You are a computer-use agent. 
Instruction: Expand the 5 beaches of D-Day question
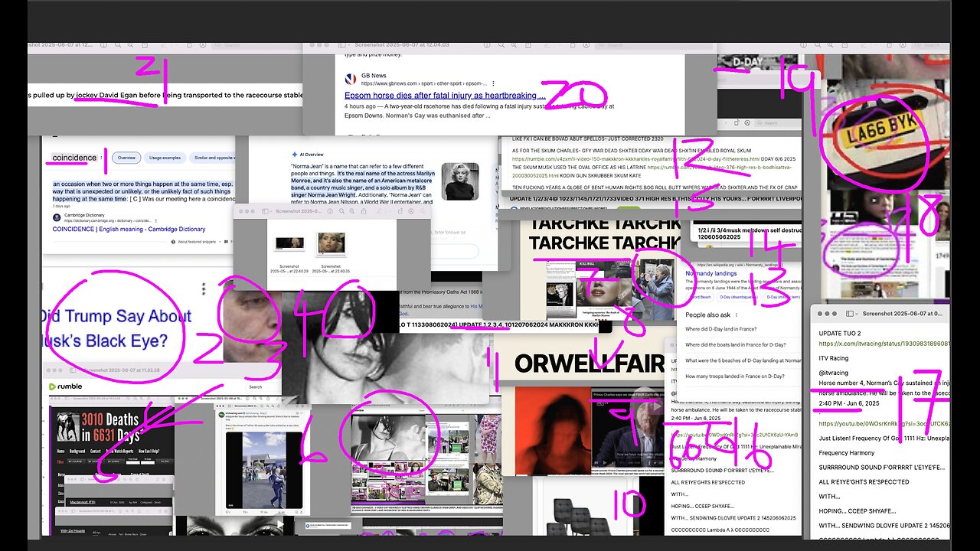743,360
